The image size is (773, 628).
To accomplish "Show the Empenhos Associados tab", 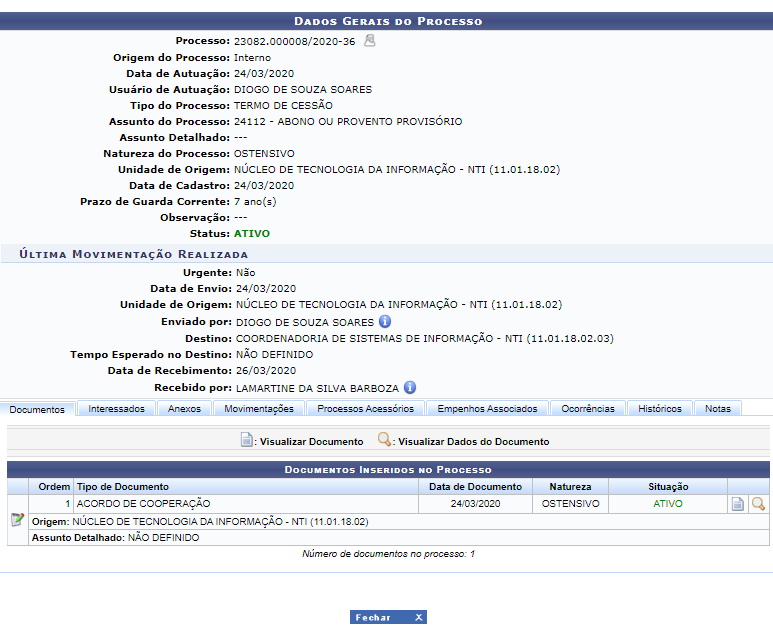I will click(487, 409).
